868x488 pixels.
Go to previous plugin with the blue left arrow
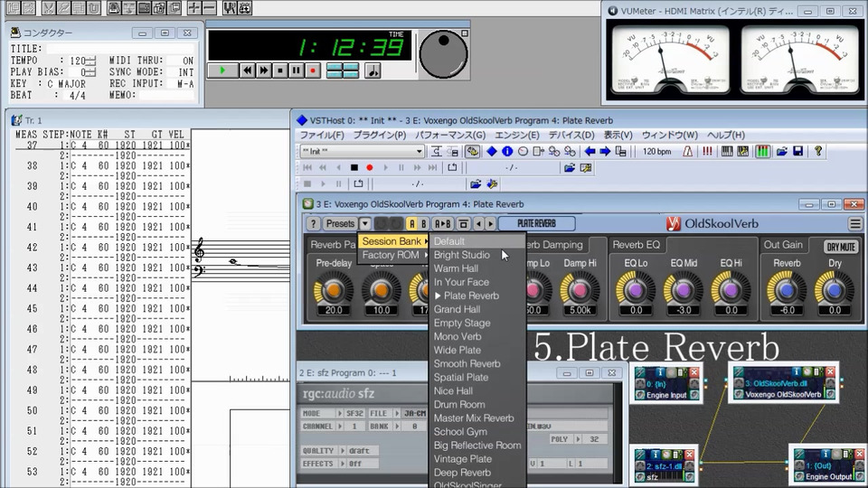[x=590, y=151]
